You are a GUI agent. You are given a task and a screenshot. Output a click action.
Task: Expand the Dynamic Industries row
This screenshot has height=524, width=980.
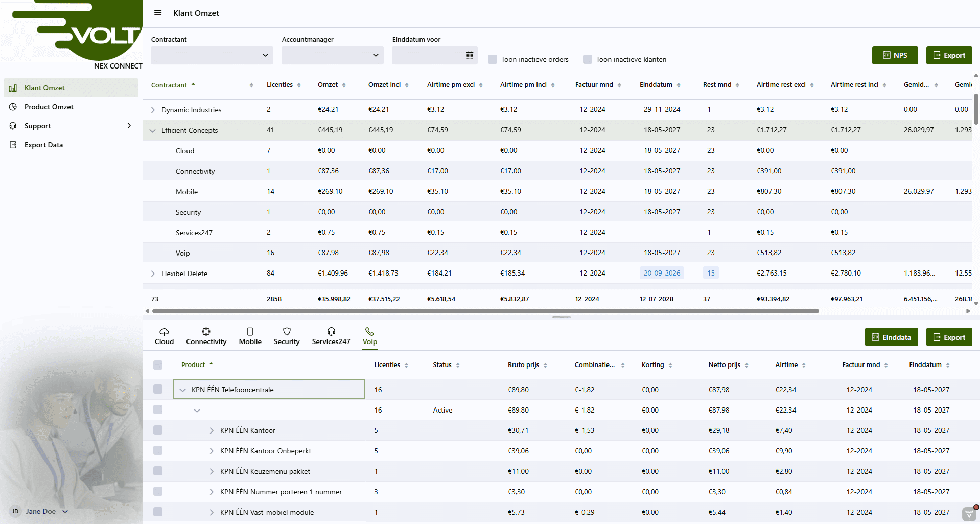click(153, 110)
